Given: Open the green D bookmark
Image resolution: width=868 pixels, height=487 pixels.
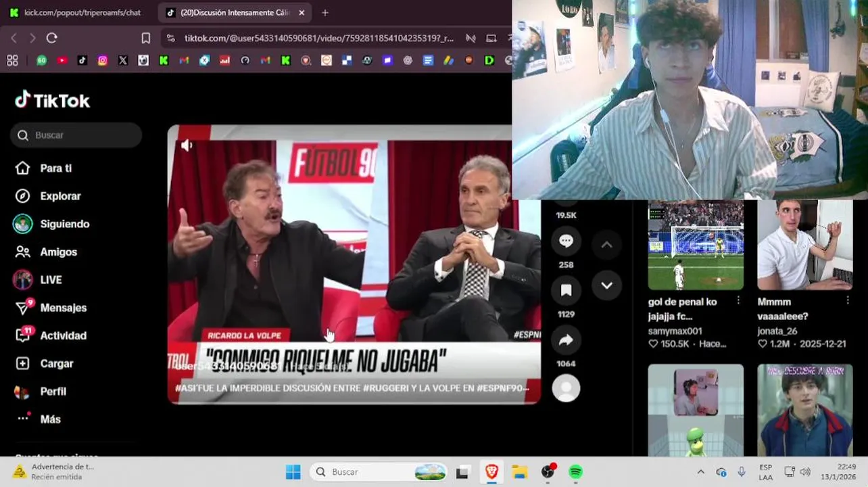Looking at the screenshot, I should [489, 60].
